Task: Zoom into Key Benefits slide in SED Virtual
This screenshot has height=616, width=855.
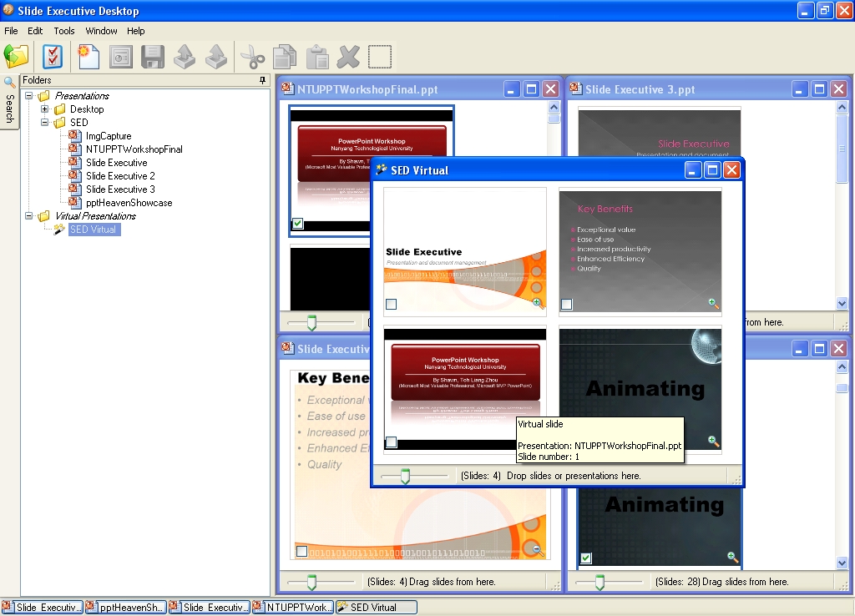Action: tap(713, 303)
